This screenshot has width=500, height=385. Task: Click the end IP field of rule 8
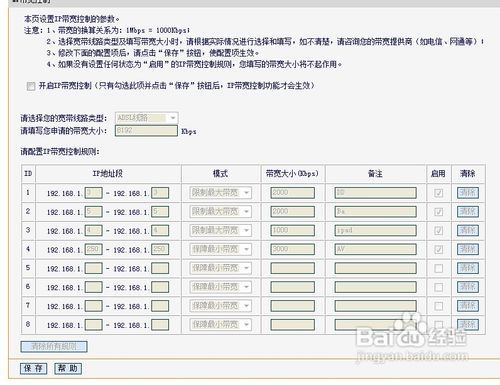tap(160, 325)
